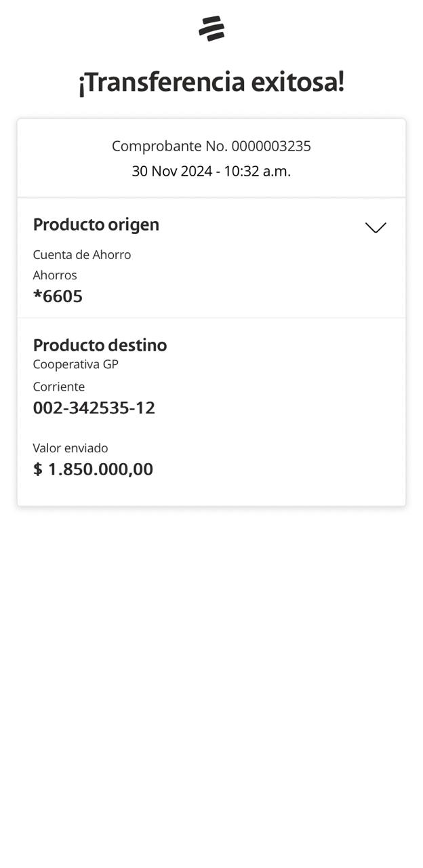This screenshot has width=423, height=868.
Task: Click the Cuenta de Ahorro label
Action: [82, 254]
